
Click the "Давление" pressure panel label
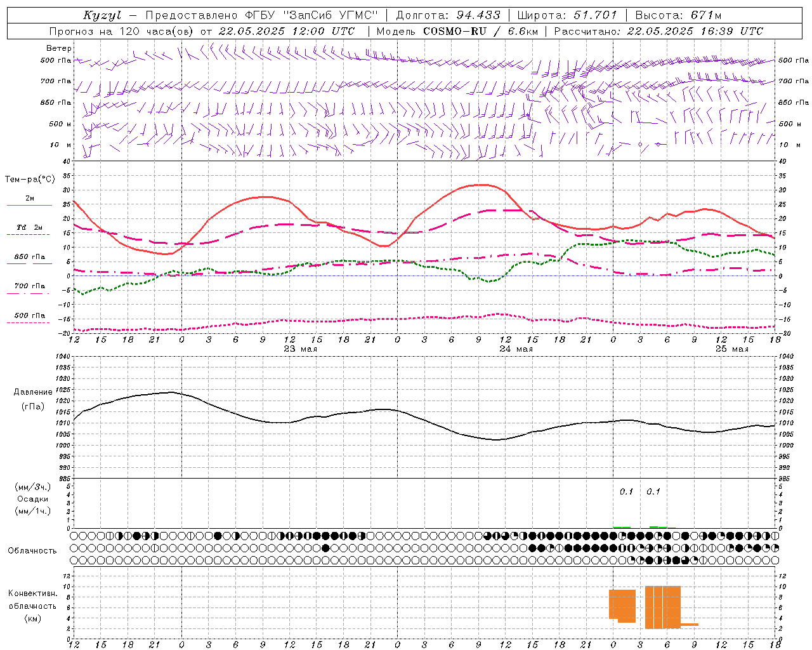point(32,392)
